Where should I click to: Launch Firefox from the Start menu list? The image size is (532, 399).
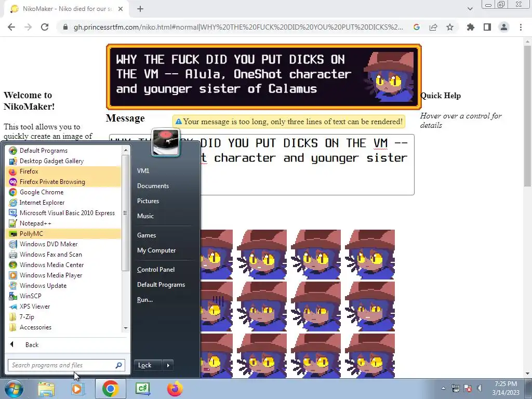point(63,171)
